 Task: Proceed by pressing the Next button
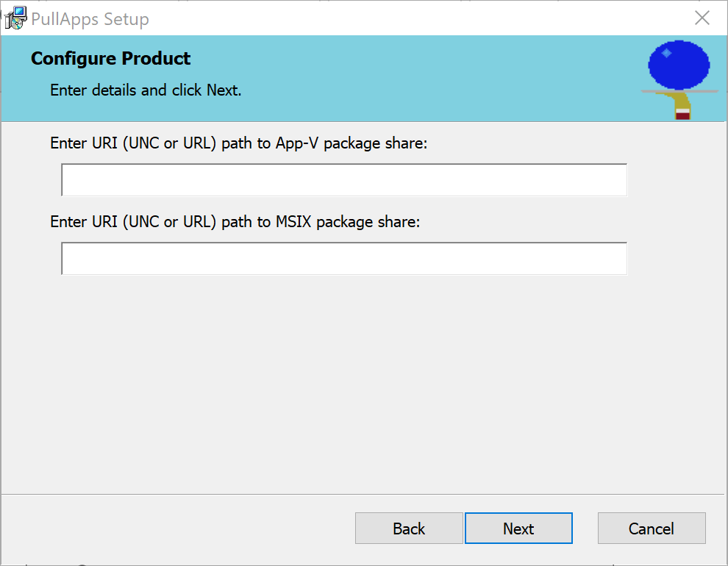pos(518,529)
